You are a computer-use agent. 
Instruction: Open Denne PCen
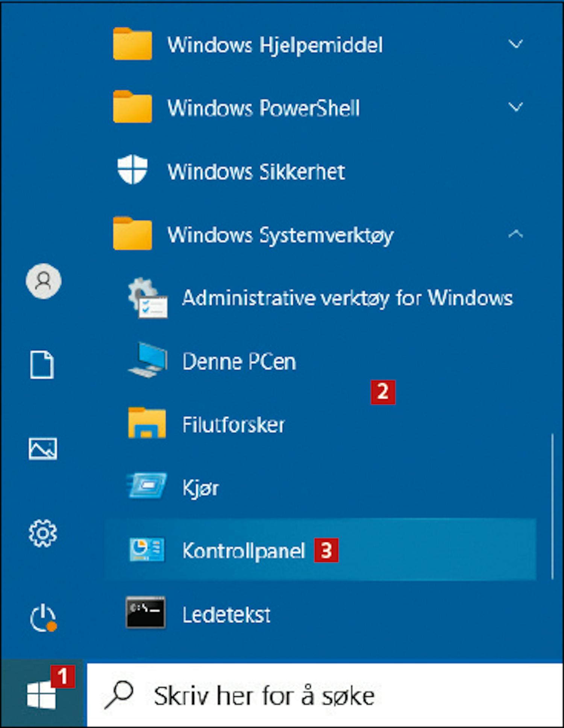pos(320,361)
